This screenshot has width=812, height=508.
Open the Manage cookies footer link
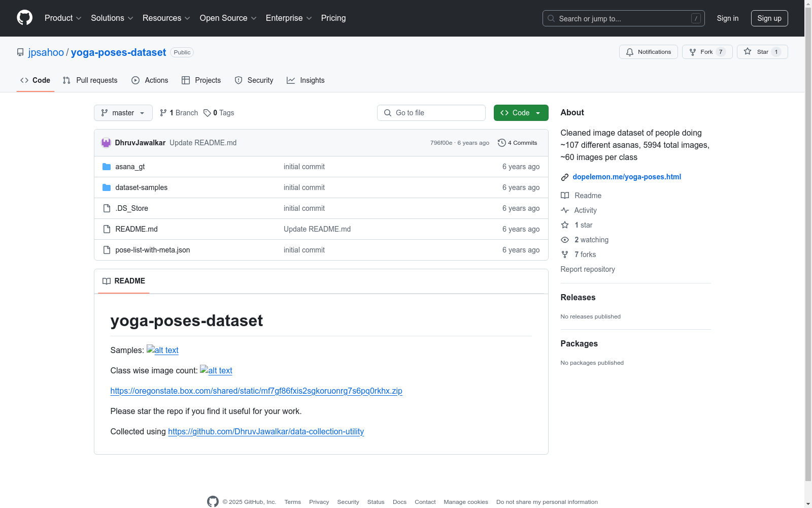466,502
